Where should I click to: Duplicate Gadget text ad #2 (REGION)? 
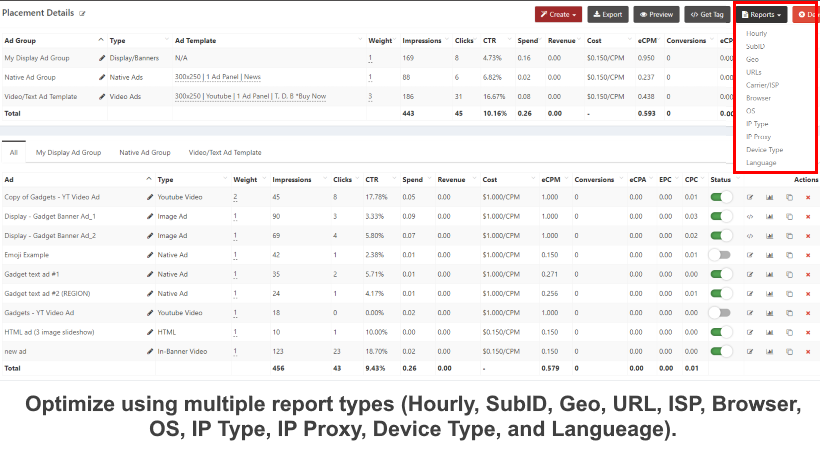789,294
